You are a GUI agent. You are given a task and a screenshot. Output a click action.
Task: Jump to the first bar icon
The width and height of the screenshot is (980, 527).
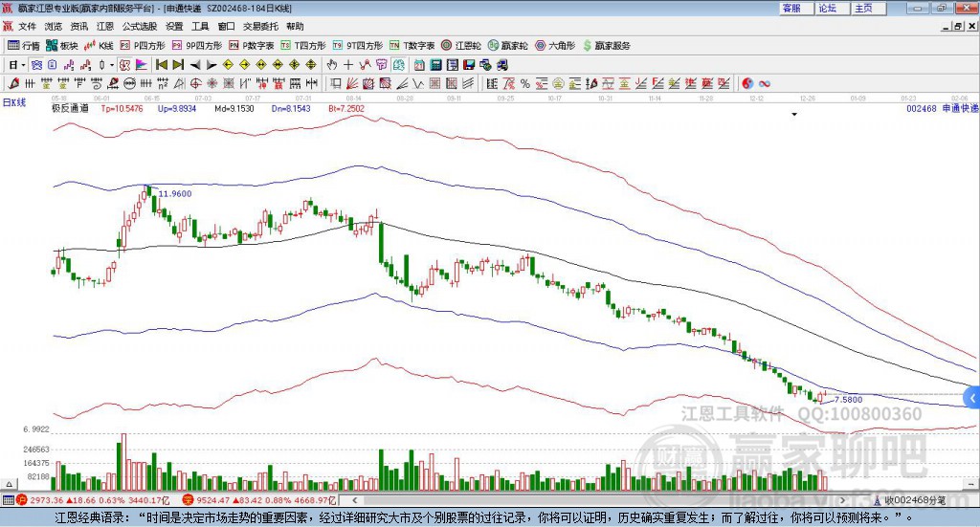pos(161,65)
